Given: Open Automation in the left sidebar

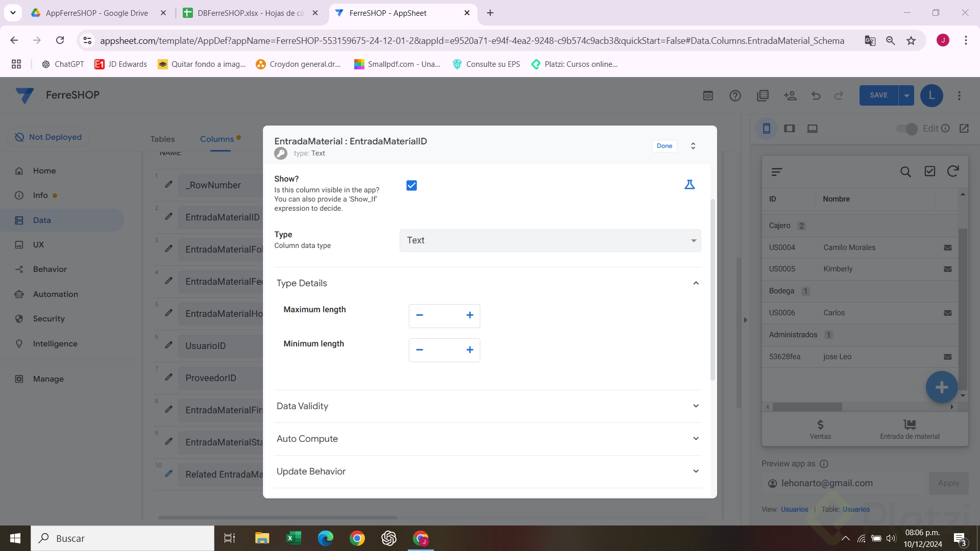Looking at the screenshot, I should click(x=55, y=294).
